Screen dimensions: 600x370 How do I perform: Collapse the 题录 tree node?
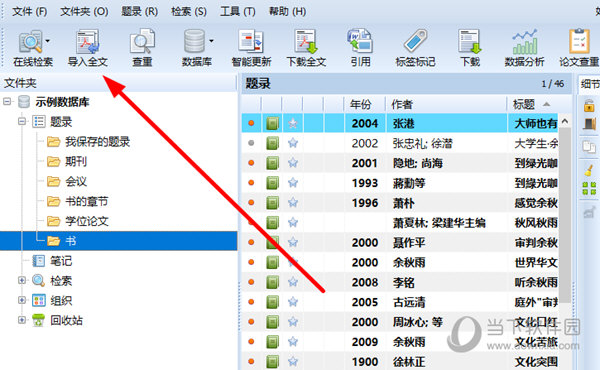tap(22, 122)
